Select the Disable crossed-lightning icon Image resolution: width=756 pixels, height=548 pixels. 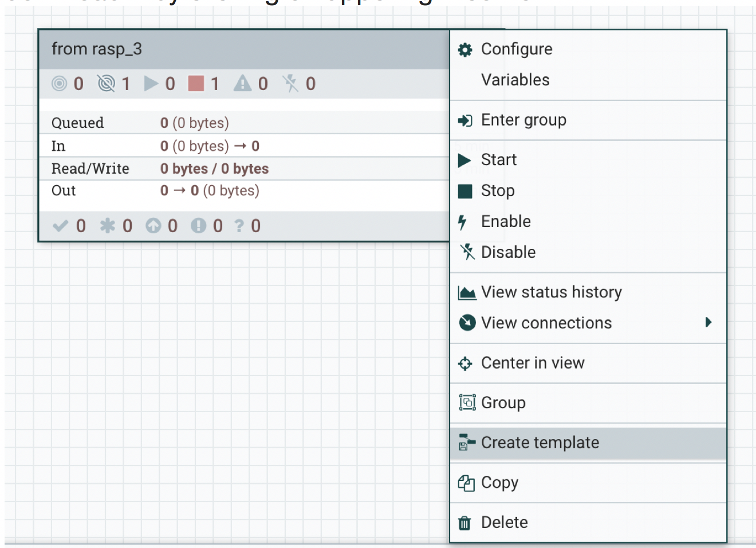pyautogui.click(x=467, y=252)
